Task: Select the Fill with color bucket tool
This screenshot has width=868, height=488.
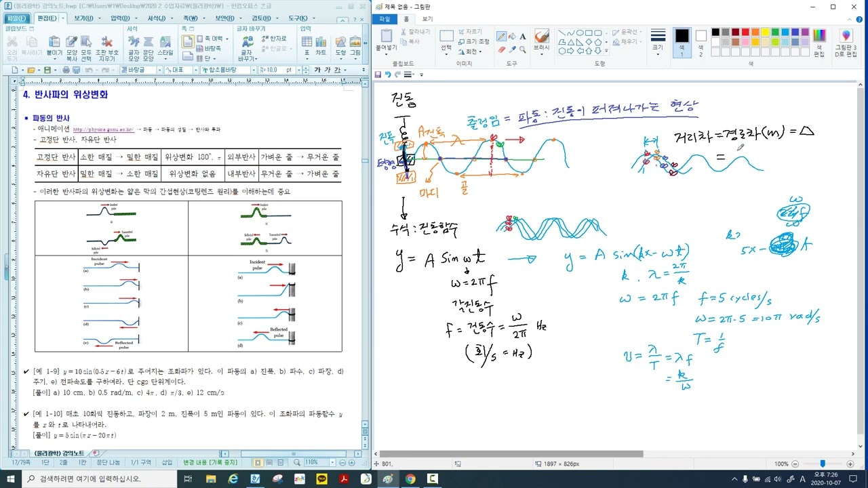Action: click(x=512, y=36)
